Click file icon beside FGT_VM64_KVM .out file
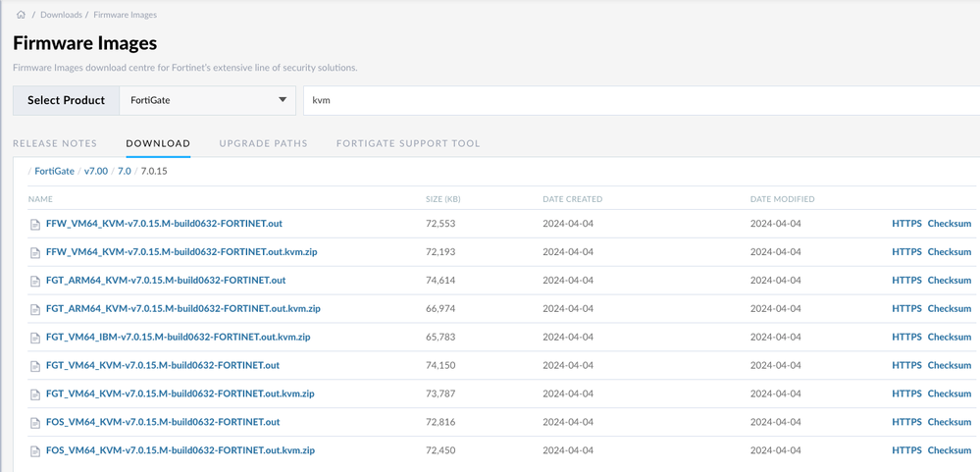The width and height of the screenshot is (980, 472). 35,366
